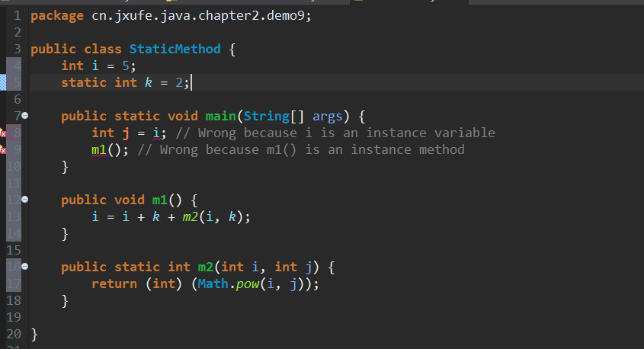The height and width of the screenshot is (349, 644).
Task: Click the 'package' keyword on line 1
Action: 57,17
